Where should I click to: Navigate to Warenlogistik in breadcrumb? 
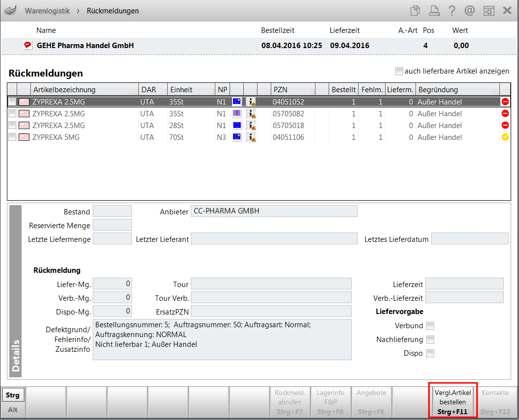pyautogui.click(x=47, y=10)
